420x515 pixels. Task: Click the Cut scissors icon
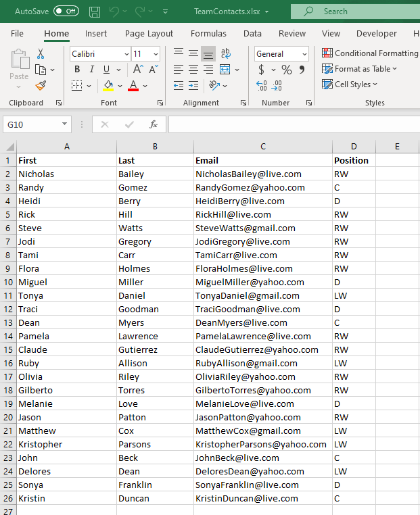click(41, 53)
